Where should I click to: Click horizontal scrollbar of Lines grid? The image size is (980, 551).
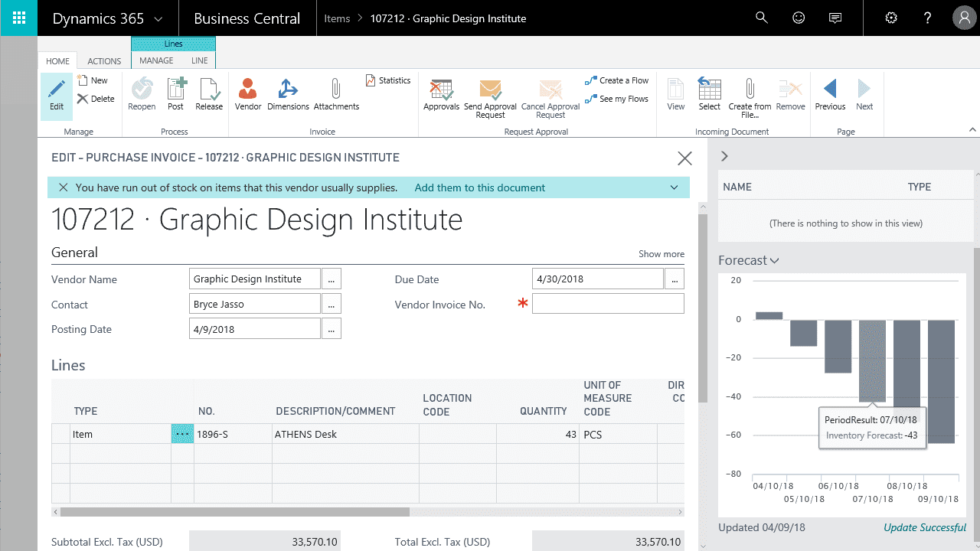(234, 512)
